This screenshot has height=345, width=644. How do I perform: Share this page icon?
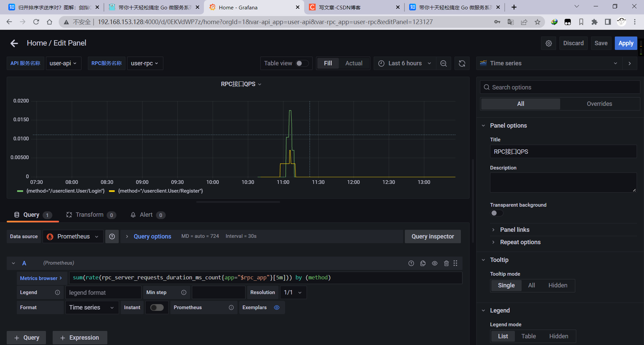coord(524,22)
